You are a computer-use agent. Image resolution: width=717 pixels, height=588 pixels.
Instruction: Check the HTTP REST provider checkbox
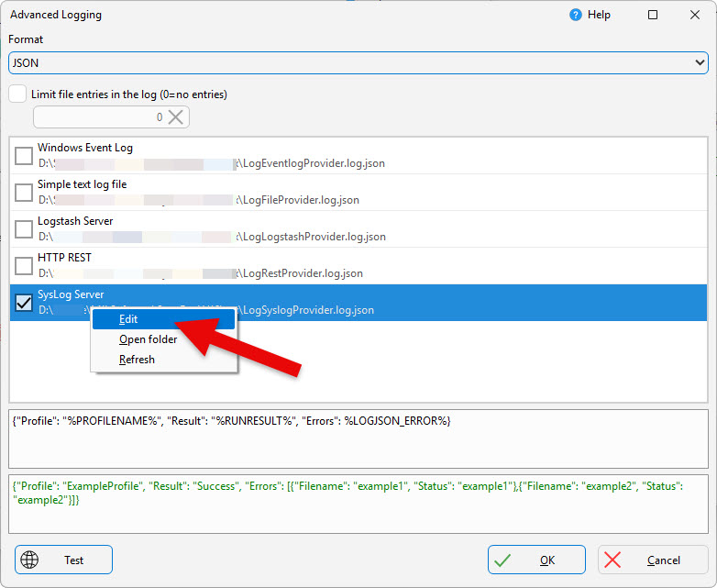click(24, 266)
